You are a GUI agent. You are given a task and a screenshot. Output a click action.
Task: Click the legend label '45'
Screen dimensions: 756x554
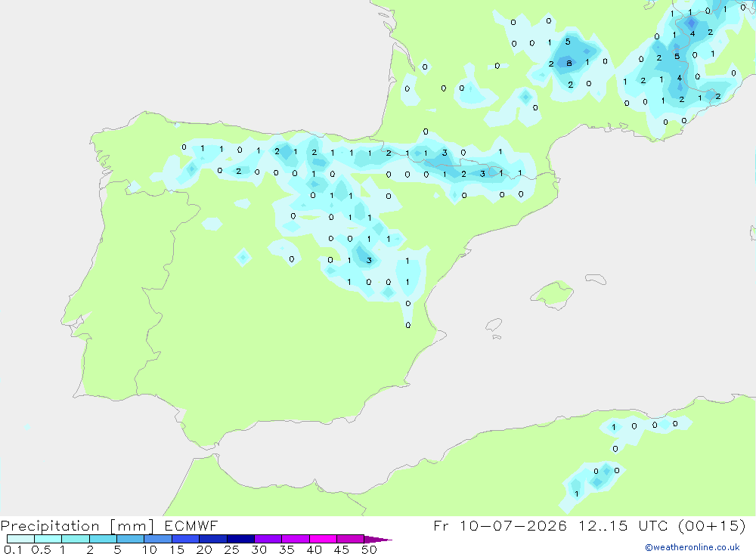(x=342, y=549)
